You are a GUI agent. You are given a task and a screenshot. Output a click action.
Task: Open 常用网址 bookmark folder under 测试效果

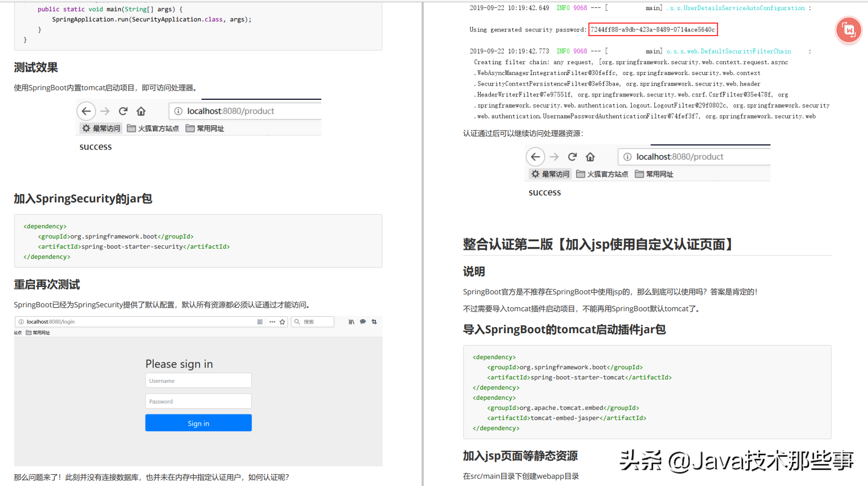(205, 129)
